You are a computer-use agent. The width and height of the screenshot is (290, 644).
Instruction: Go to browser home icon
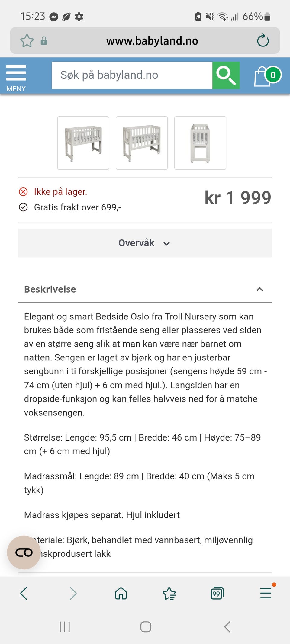point(121,593)
